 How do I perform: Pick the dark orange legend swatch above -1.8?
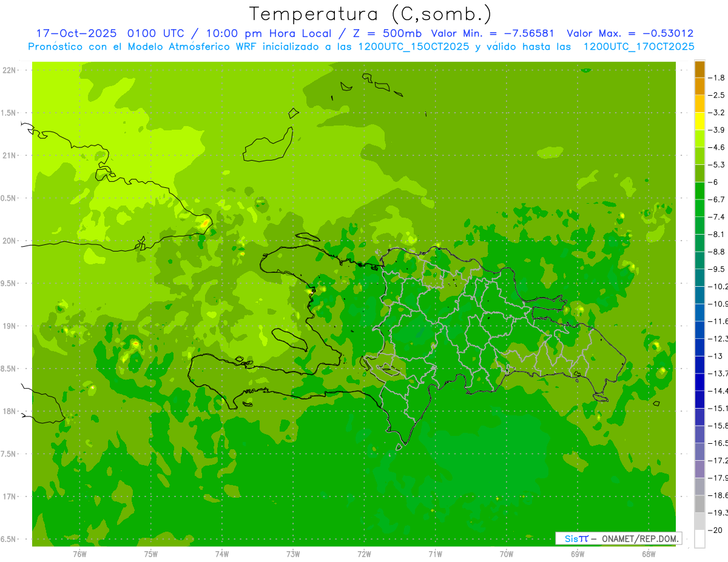tap(699, 69)
